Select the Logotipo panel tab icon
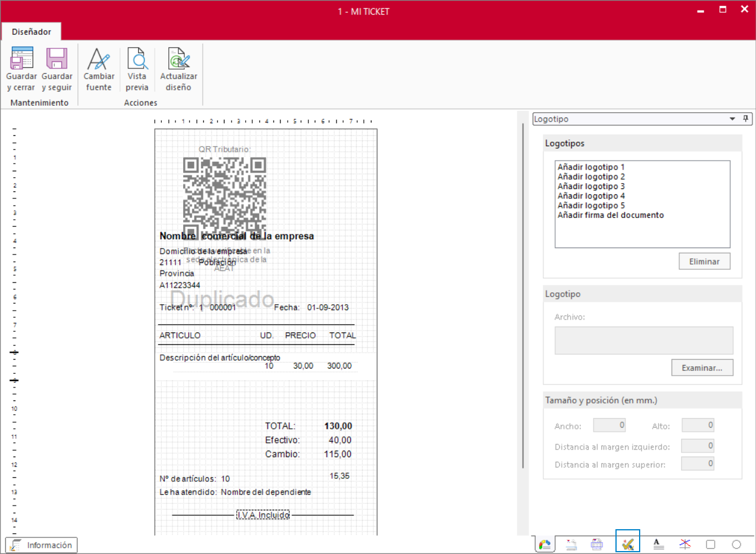 [545, 545]
